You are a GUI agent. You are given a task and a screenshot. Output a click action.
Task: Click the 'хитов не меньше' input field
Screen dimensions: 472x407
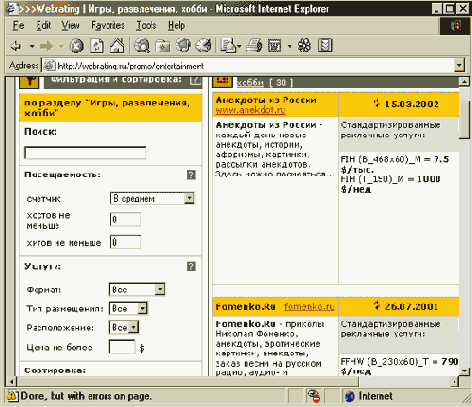coord(125,242)
